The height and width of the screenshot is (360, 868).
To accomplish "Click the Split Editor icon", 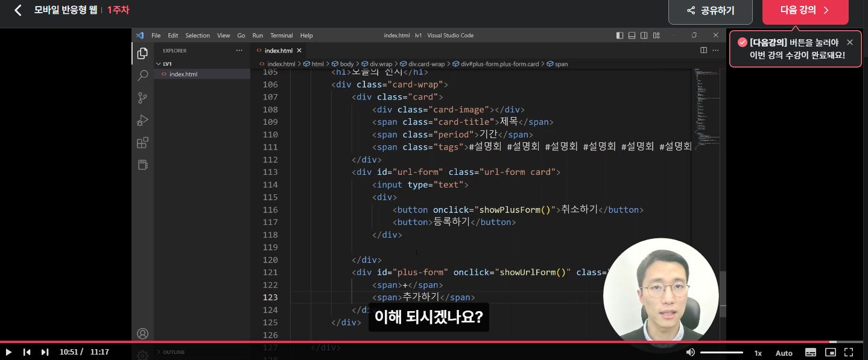I will (703, 51).
